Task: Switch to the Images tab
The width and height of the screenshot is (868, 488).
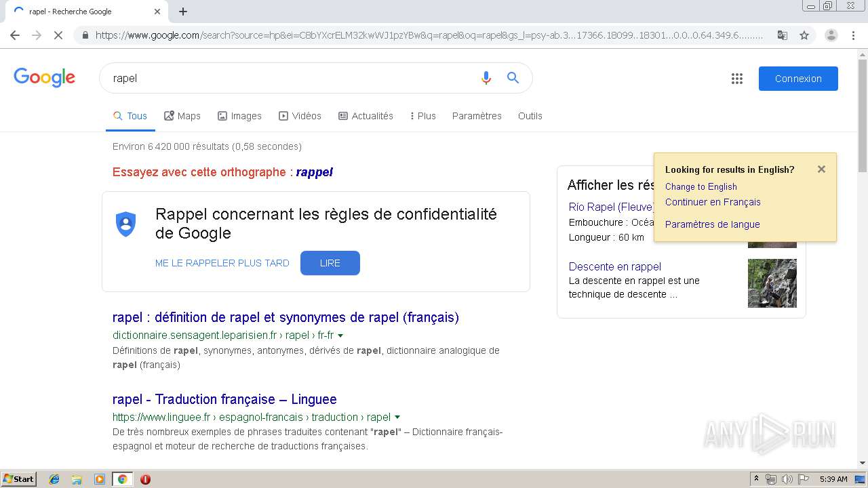Action: [239, 116]
